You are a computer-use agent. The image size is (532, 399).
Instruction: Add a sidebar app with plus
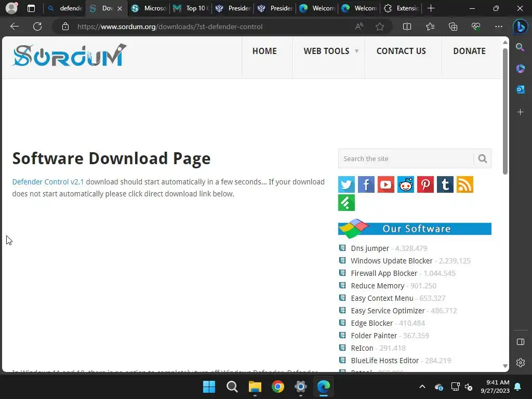click(x=520, y=112)
